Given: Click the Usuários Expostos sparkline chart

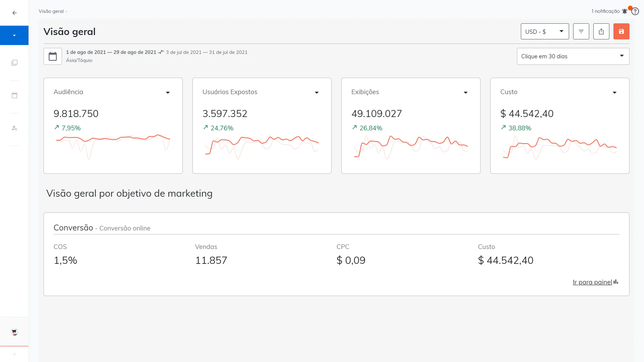Looking at the screenshot, I should [262, 147].
